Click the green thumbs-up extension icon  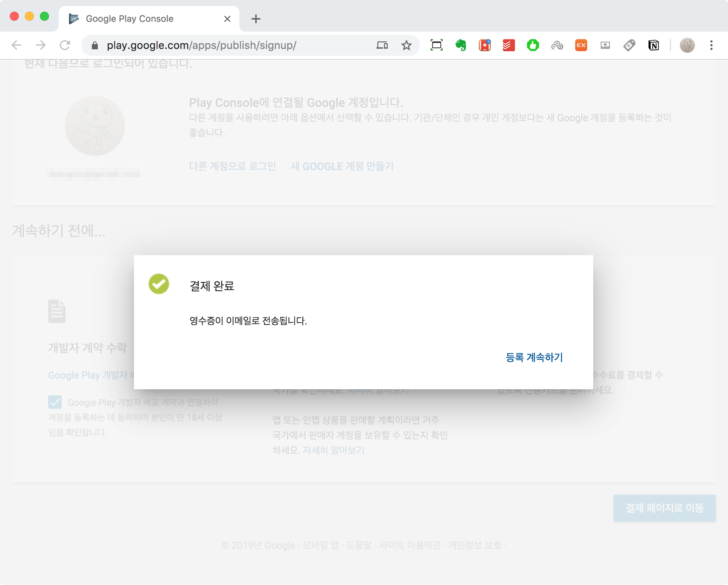pyautogui.click(x=533, y=46)
